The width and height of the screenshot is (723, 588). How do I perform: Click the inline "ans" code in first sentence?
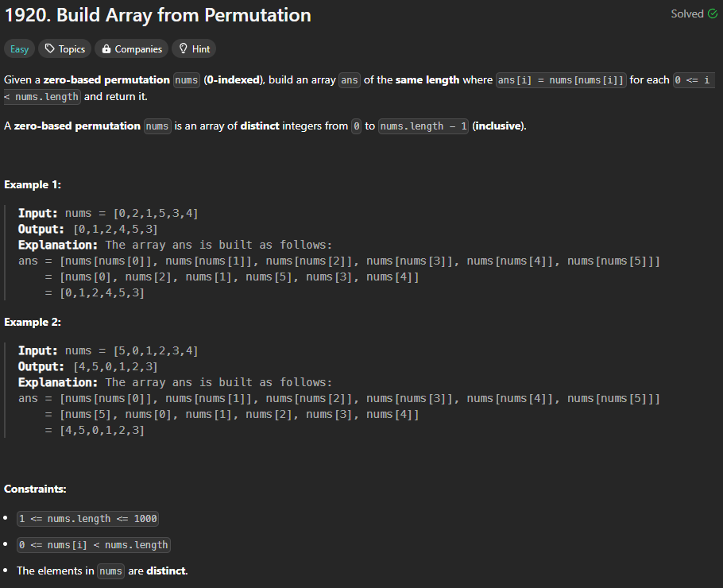tap(350, 80)
